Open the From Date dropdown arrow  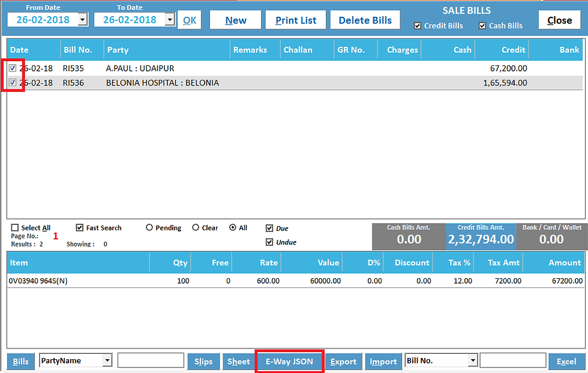click(x=83, y=20)
